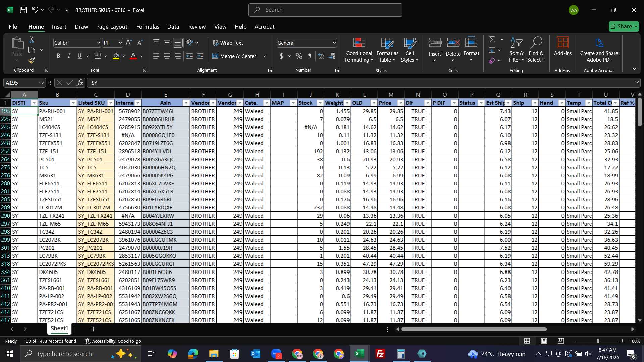This screenshot has width=644, height=362.
Task: Click the Sort & Filter button
Action: pos(516,50)
